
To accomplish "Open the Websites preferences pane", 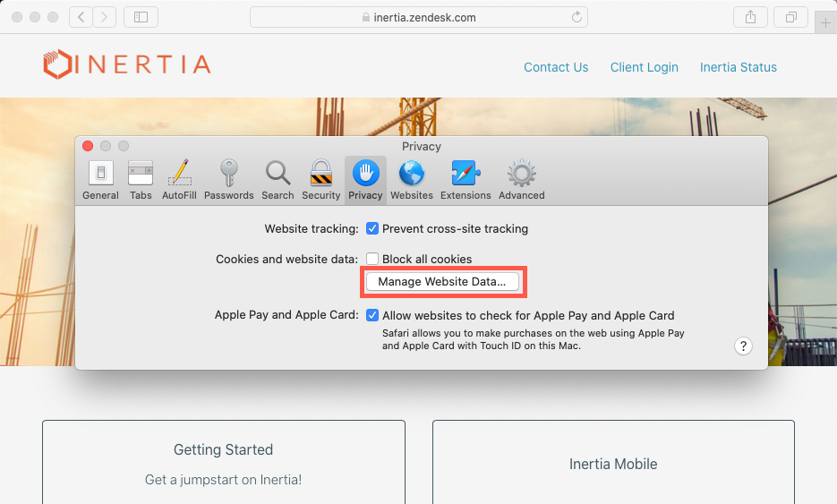I will point(412,180).
